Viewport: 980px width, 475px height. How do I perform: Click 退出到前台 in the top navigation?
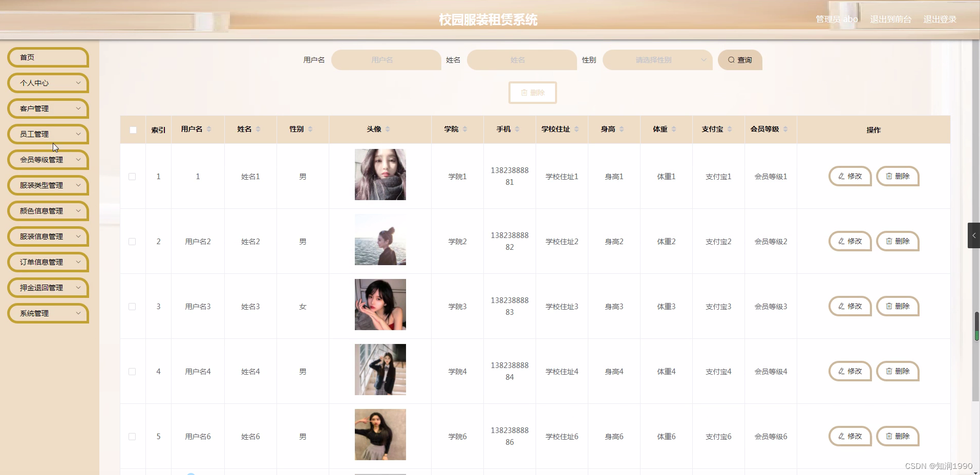[890, 19]
